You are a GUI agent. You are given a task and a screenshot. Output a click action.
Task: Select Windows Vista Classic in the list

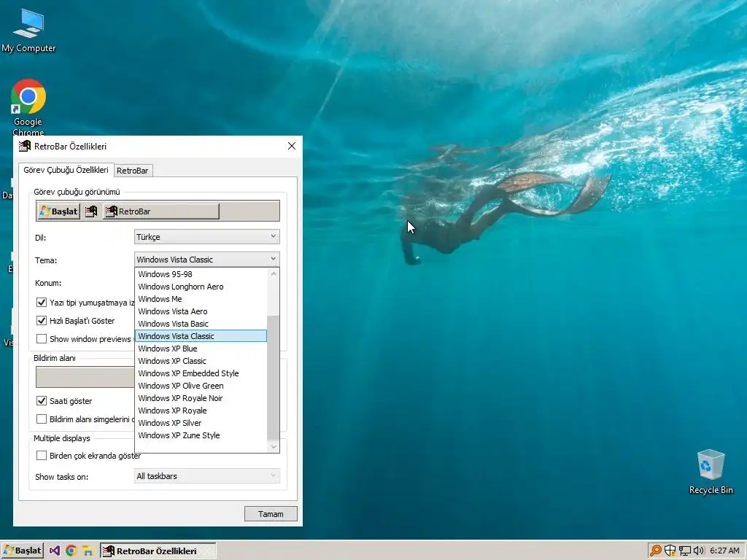pyautogui.click(x=201, y=335)
